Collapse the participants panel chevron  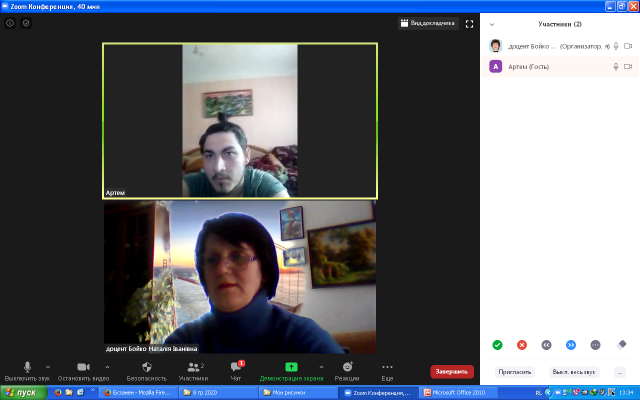tap(492, 24)
